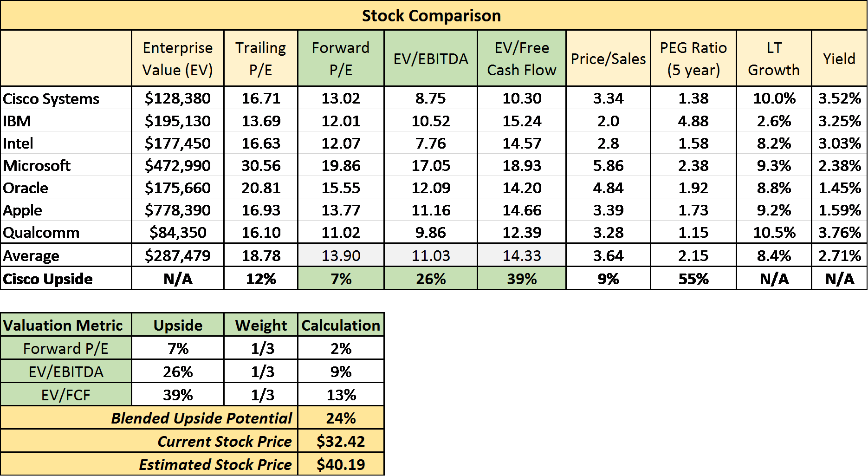This screenshot has width=868, height=476.
Task: Click the LT Growth column header
Action: click(x=774, y=59)
